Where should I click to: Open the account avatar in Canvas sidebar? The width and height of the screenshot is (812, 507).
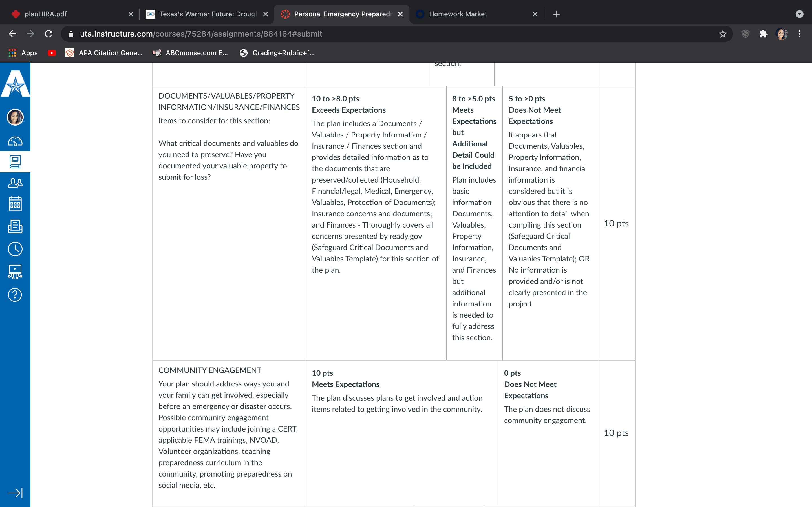pyautogui.click(x=15, y=117)
